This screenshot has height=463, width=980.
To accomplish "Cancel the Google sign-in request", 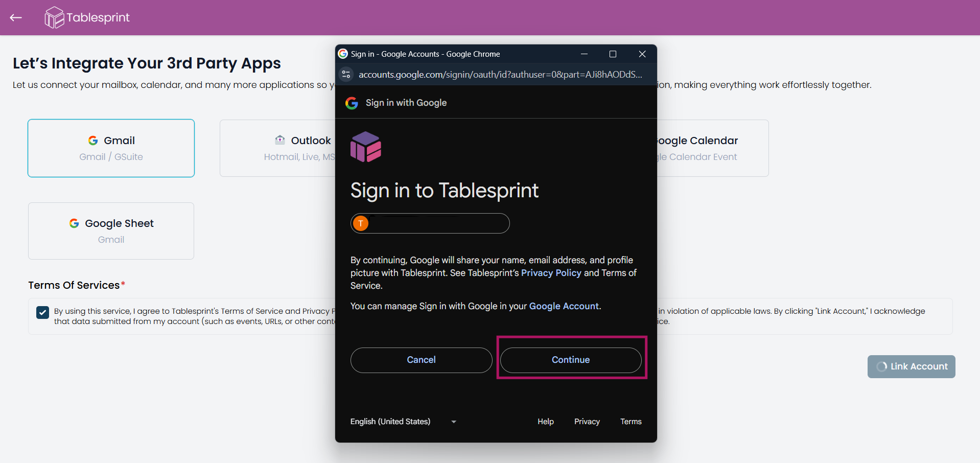I will [421, 360].
